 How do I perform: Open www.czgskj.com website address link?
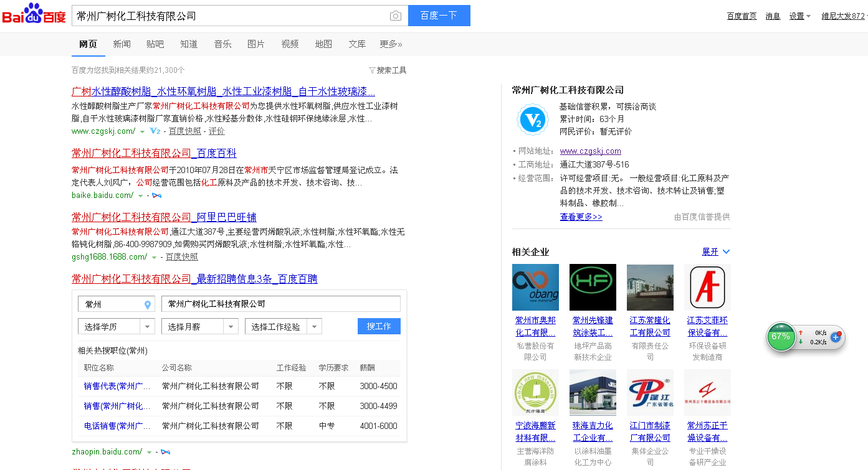coord(591,151)
